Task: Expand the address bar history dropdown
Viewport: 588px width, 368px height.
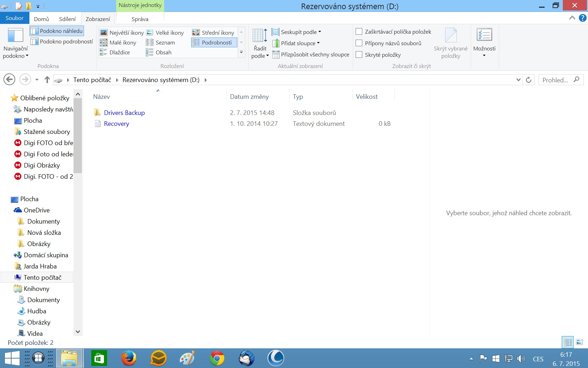Action: tap(518, 80)
